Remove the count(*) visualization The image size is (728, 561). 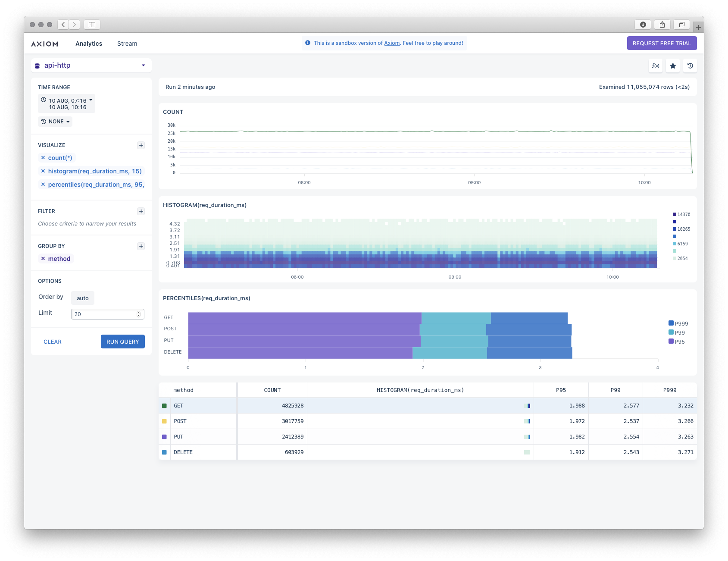tap(43, 158)
